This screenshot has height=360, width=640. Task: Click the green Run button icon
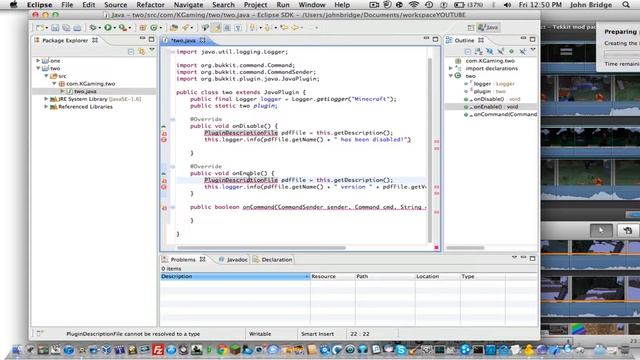(x=108, y=28)
